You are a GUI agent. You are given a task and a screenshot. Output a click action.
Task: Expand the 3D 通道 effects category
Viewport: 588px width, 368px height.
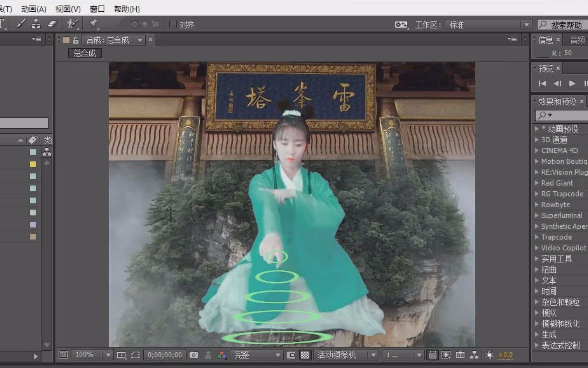tap(536, 139)
